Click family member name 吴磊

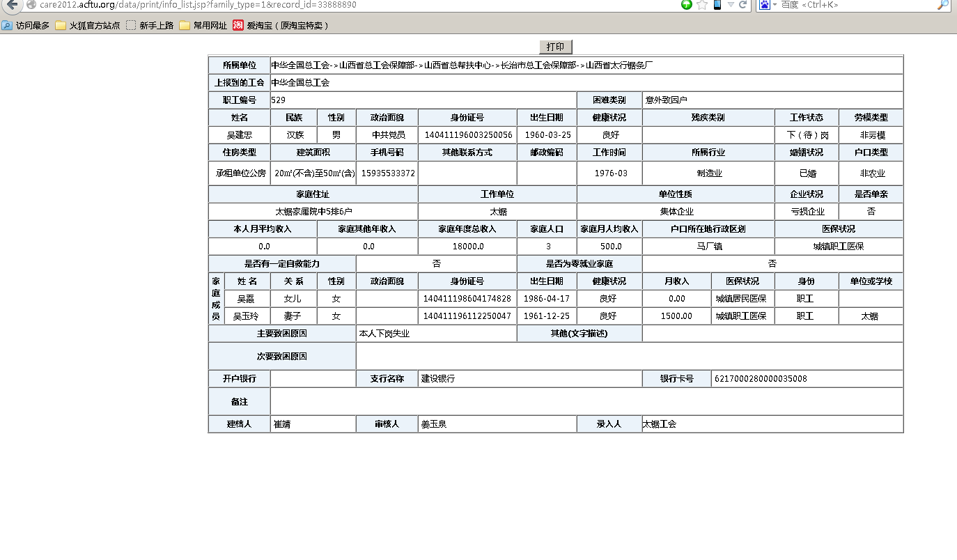tap(246, 299)
